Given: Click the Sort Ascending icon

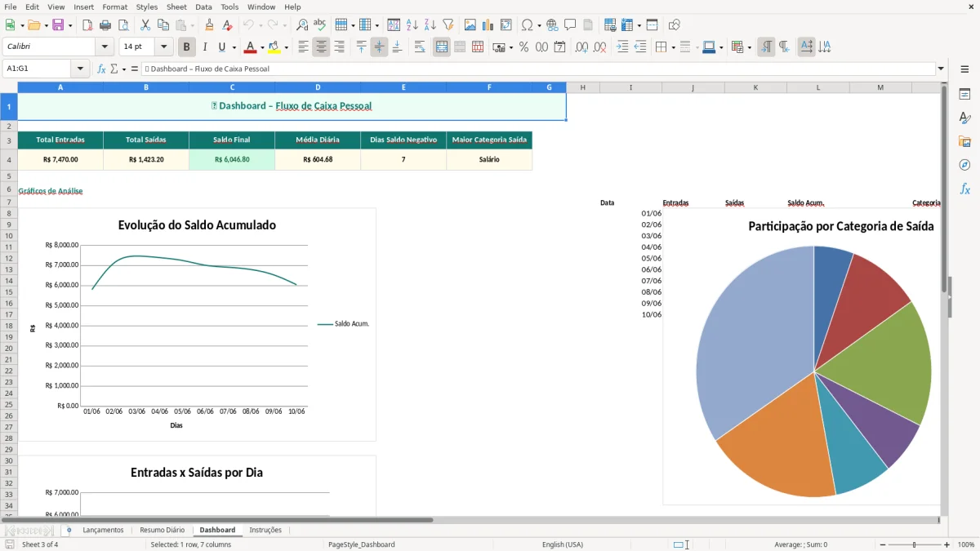Looking at the screenshot, I should pos(412,25).
